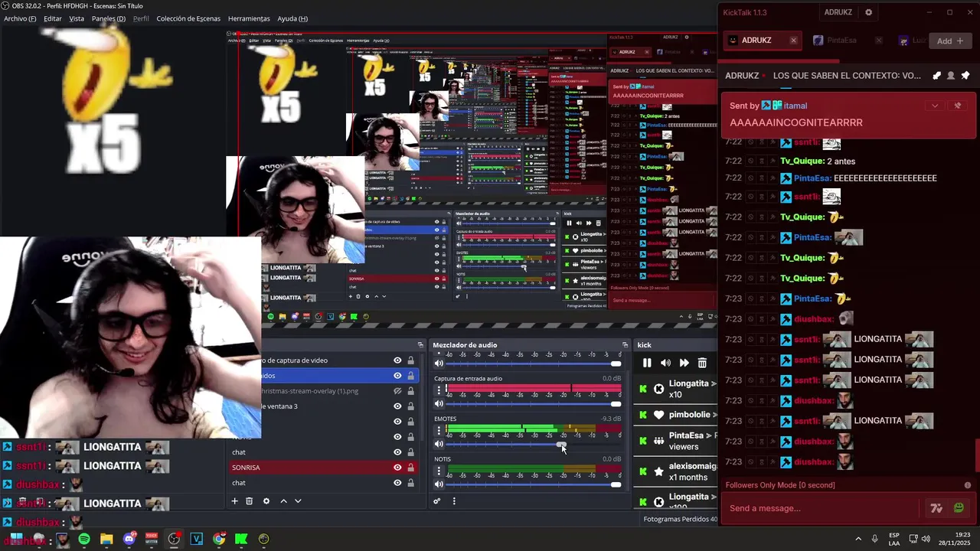Open 7TV emotes button in message box
This screenshot has height=551, width=980.
[936, 508]
